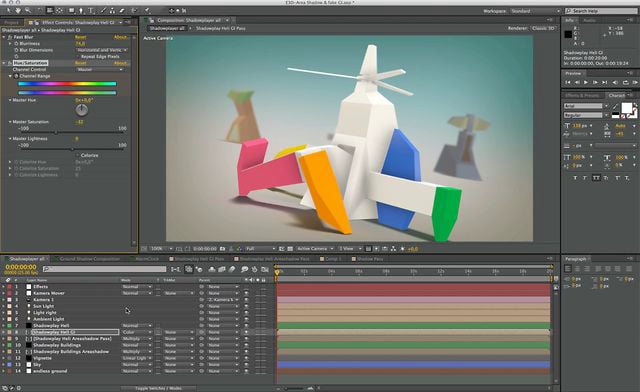Enable frame blending for the timeline
This screenshot has width=640, height=392.
pos(222,269)
